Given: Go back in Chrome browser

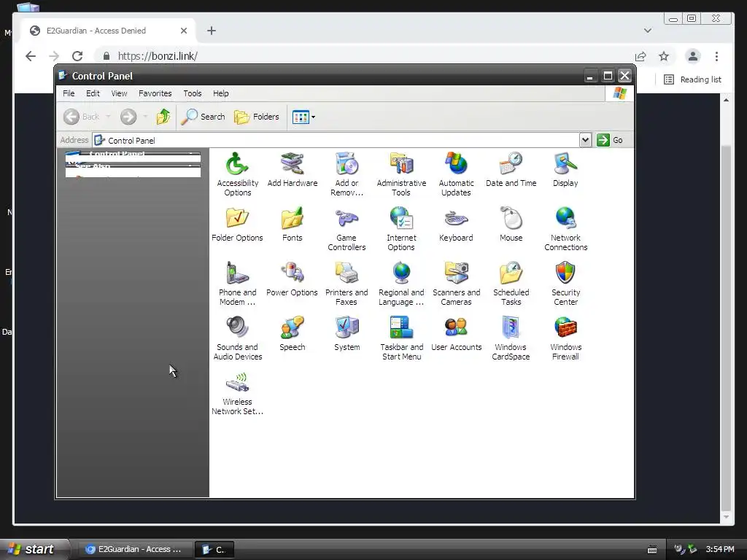Looking at the screenshot, I should point(31,56).
